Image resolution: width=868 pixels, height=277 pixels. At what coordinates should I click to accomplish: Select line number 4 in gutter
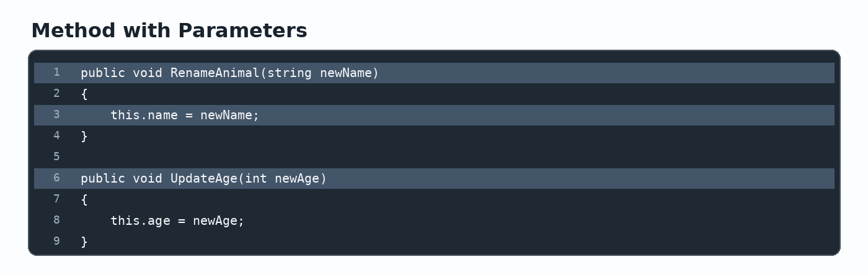click(x=56, y=136)
